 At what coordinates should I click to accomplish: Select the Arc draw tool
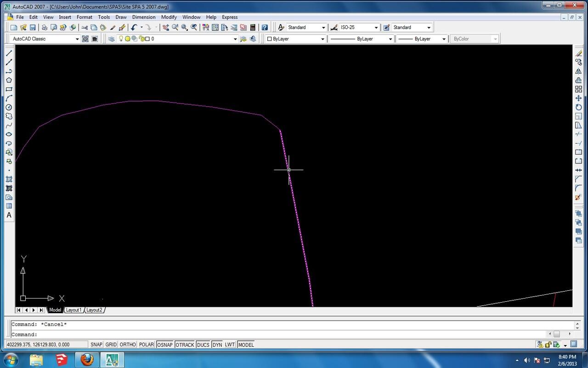[x=9, y=98]
